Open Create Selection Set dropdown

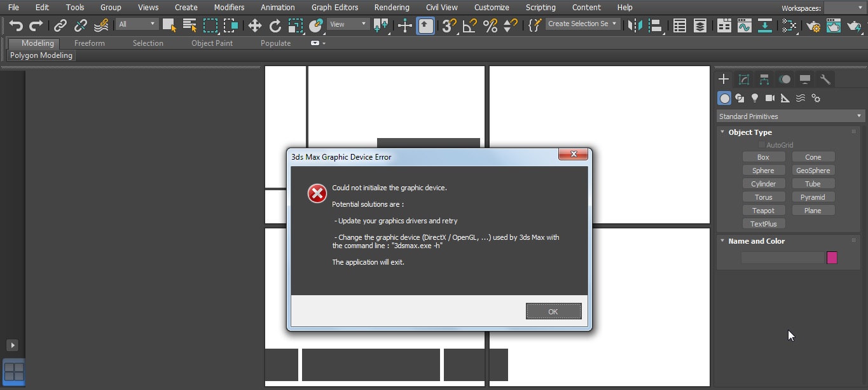pos(582,24)
